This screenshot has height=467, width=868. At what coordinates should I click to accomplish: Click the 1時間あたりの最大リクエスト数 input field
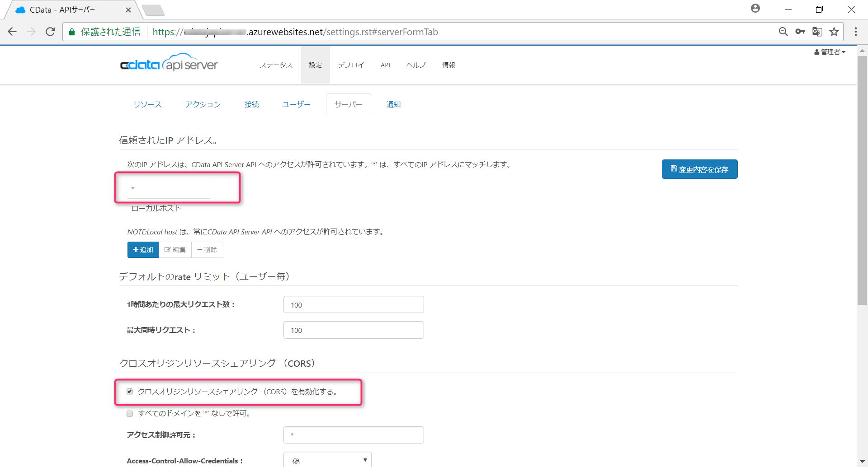click(x=353, y=304)
